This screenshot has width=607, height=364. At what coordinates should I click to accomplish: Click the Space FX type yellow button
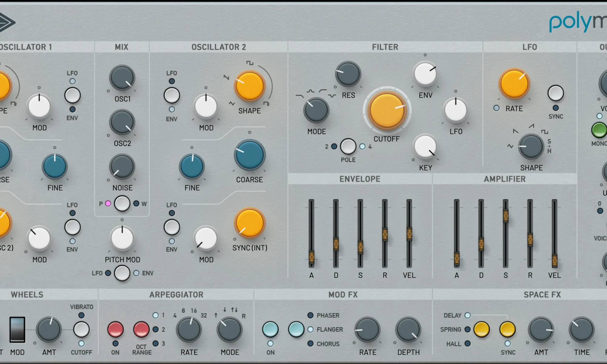tap(482, 329)
